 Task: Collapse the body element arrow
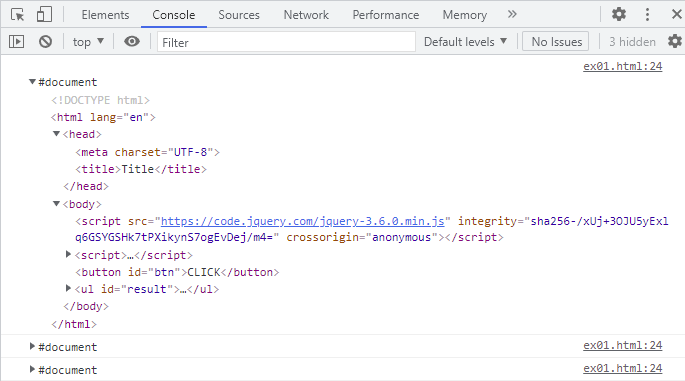pyautogui.click(x=56, y=204)
